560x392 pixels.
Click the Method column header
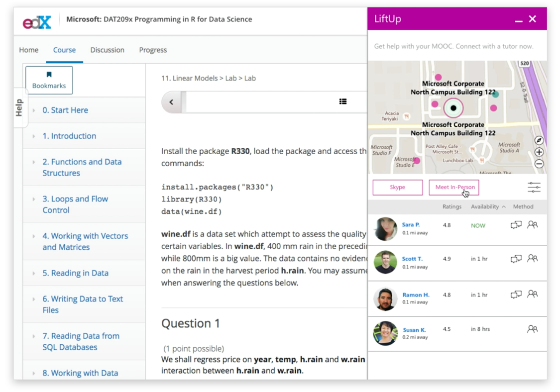point(523,207)
